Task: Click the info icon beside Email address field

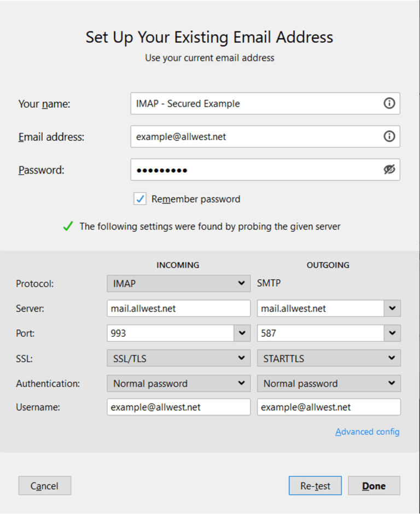Action: click(x=389, y=137)
